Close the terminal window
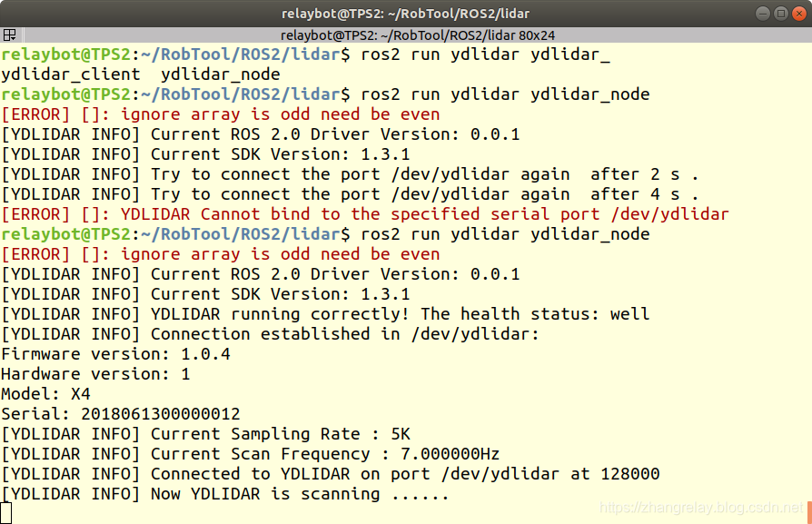Image resolution: width=812 pixels, height=524 pixels. pyautogui.click(x=799, y=14)
